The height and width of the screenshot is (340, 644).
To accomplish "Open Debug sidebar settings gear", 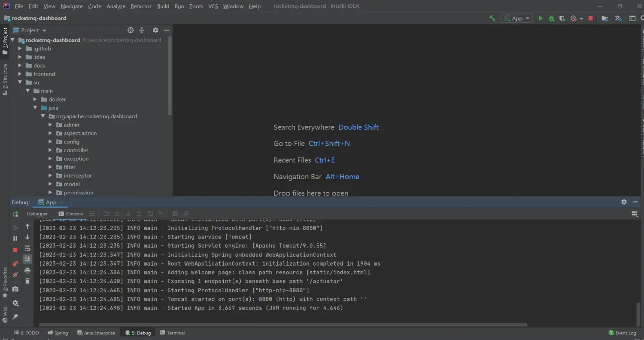I will (15, 303).
